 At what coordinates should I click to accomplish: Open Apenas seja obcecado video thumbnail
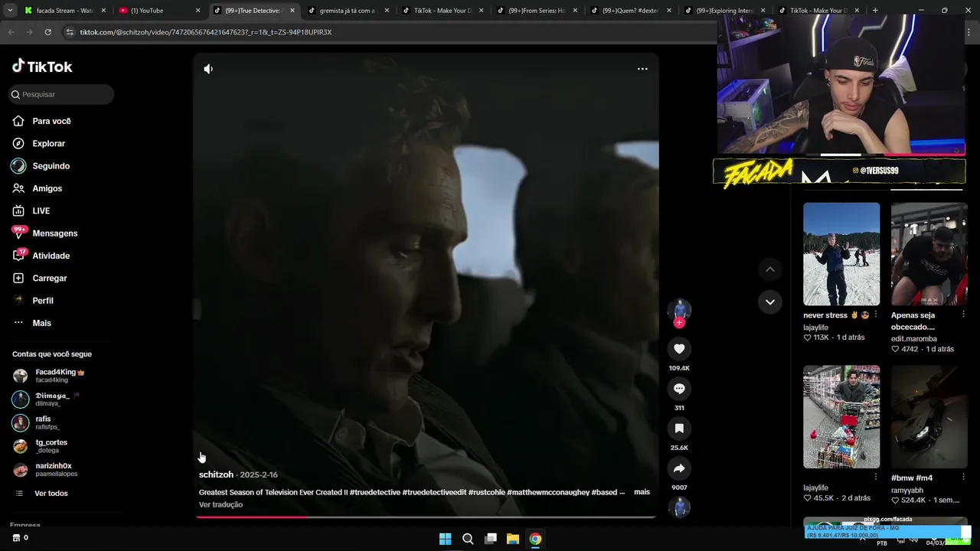click(x=929, y=254)
